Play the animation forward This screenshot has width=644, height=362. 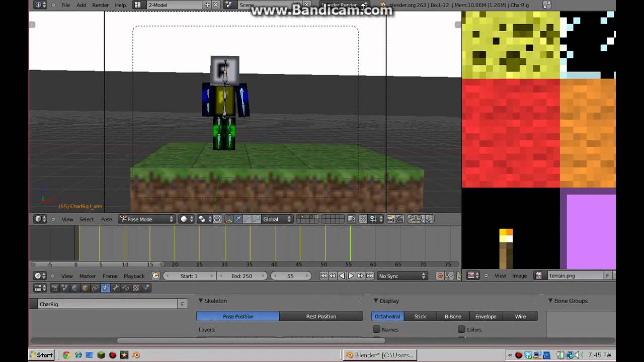coord(351,276)
